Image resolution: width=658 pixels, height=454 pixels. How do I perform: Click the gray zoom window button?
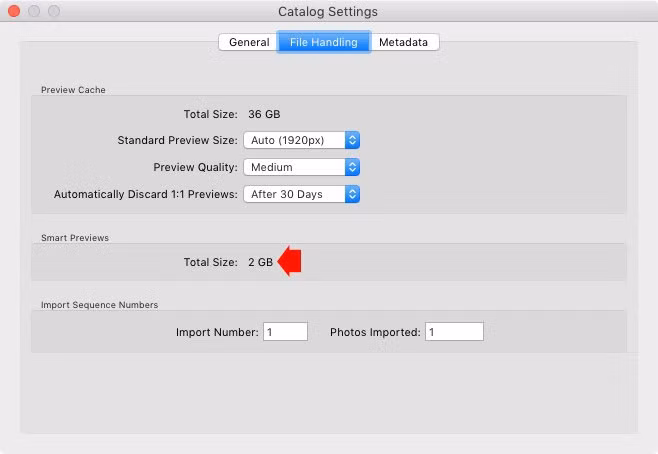[x=54, y=11]
